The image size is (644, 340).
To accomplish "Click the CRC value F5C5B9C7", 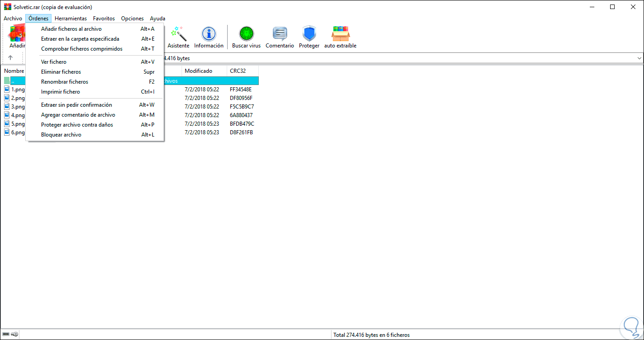I will pyautogui.click(x=242, y=107).
